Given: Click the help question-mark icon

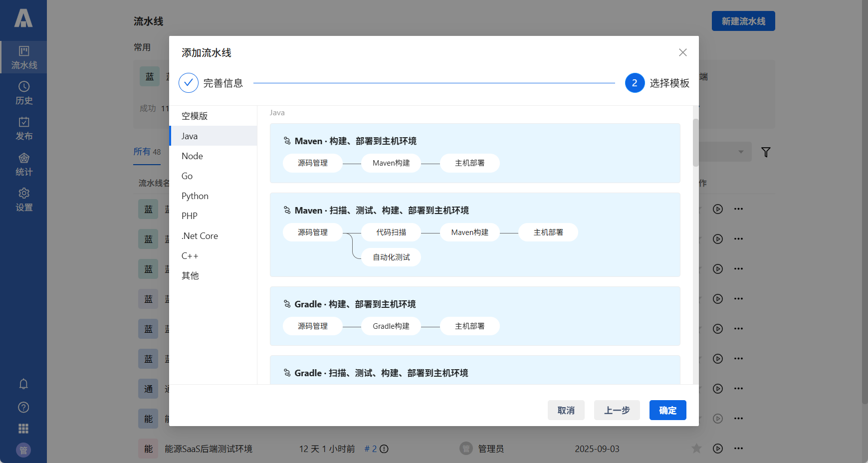Looking at the screenshot, I should [x=23, y=407].
